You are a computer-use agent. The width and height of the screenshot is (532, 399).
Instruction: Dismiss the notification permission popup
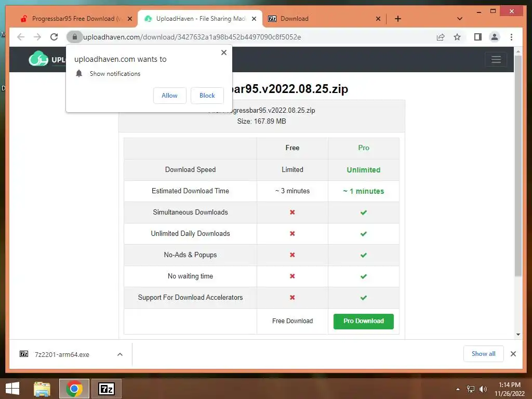(x=223, y=52)
